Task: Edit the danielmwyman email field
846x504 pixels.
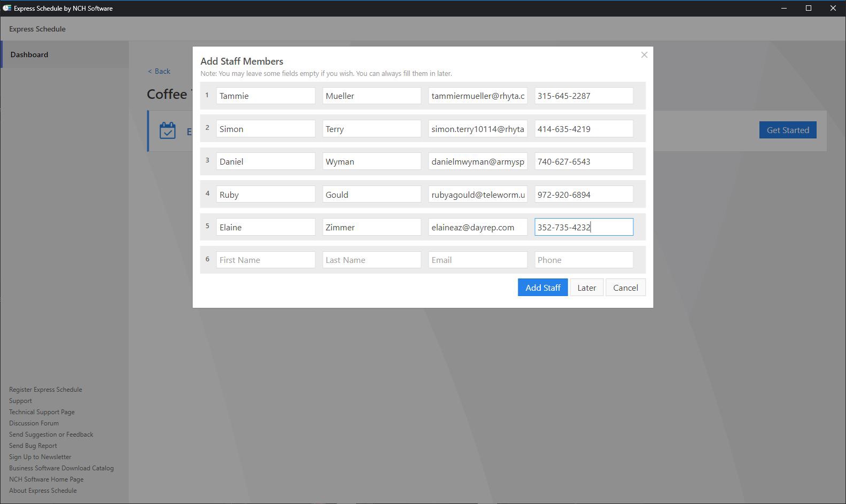Action: 478,161
